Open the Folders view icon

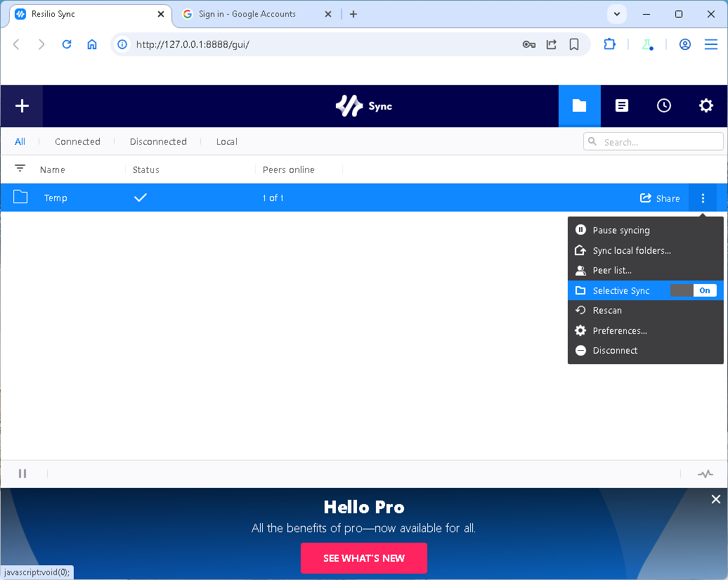[579, 106]
